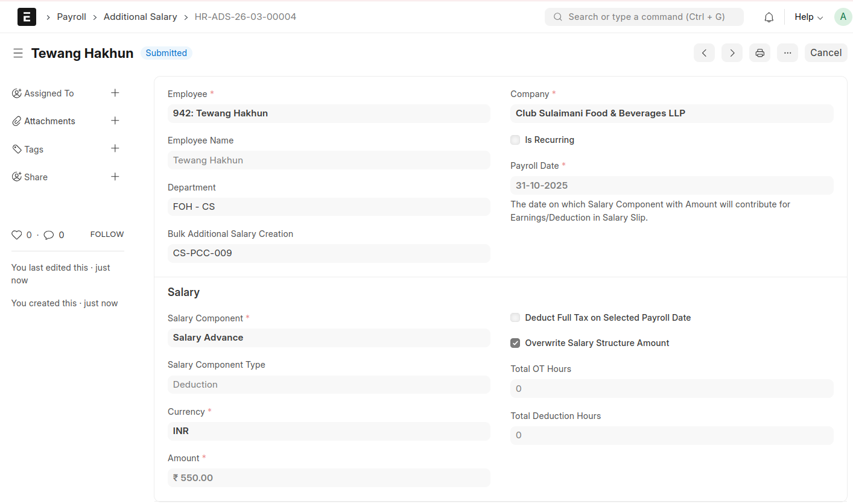Go to next document arrow
This screenshot has width=853, height=504.
[x=732, y=53]
